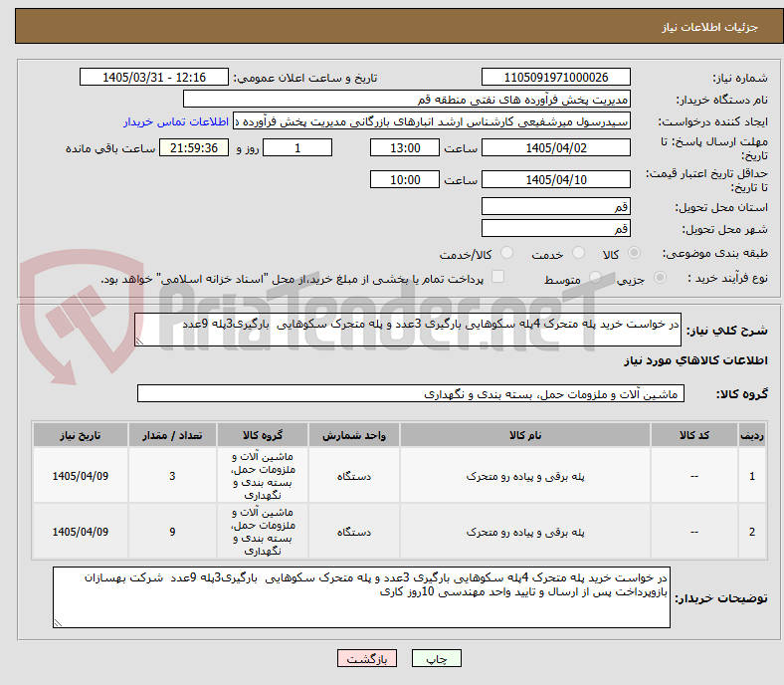The image size is (784, 685).
Task: Select the متوسط purchase process radio
Action: [x=595, y=278]
